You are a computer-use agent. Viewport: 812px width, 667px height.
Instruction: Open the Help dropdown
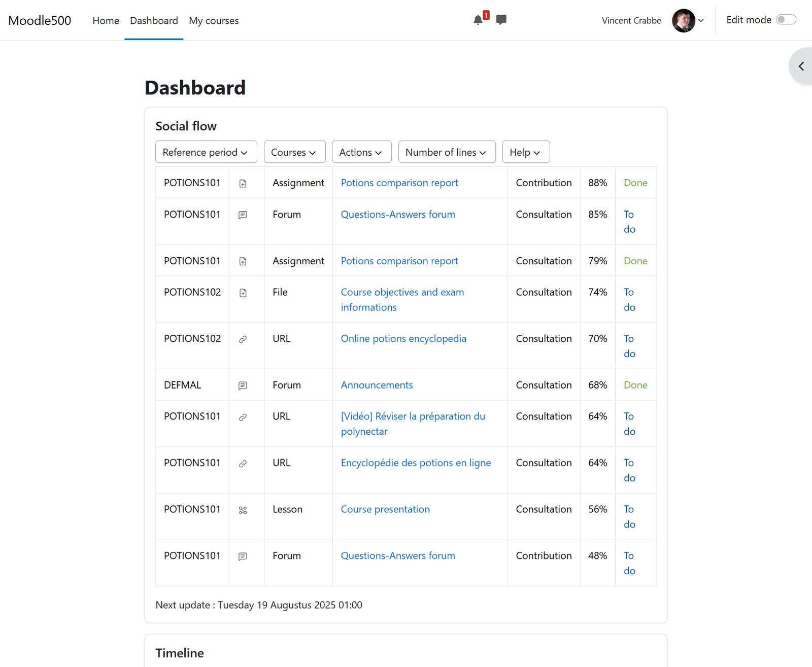[526, 152]
